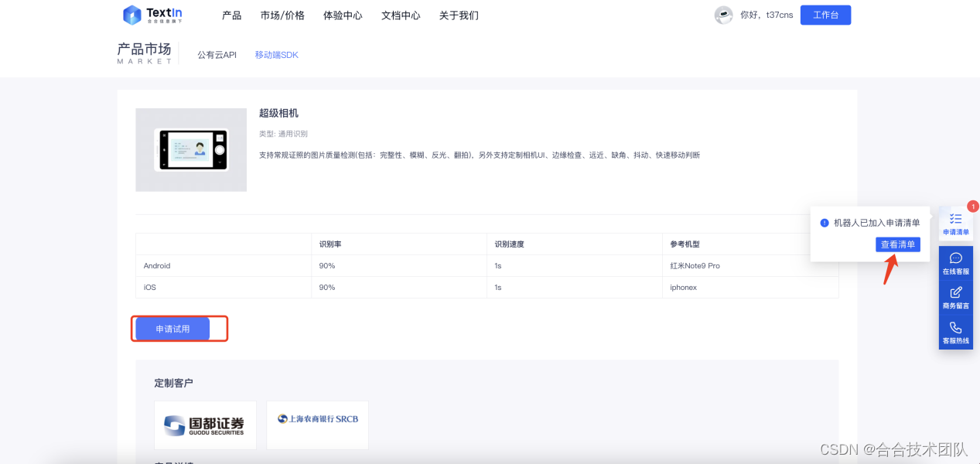Click the TextIn logo
980x464 pixels.
[x=152, y=15]
